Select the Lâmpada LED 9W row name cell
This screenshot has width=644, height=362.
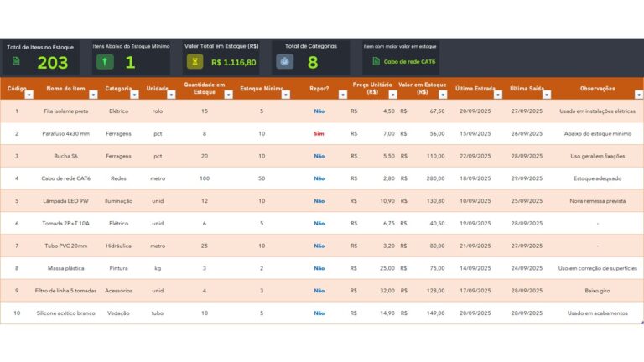65,201
